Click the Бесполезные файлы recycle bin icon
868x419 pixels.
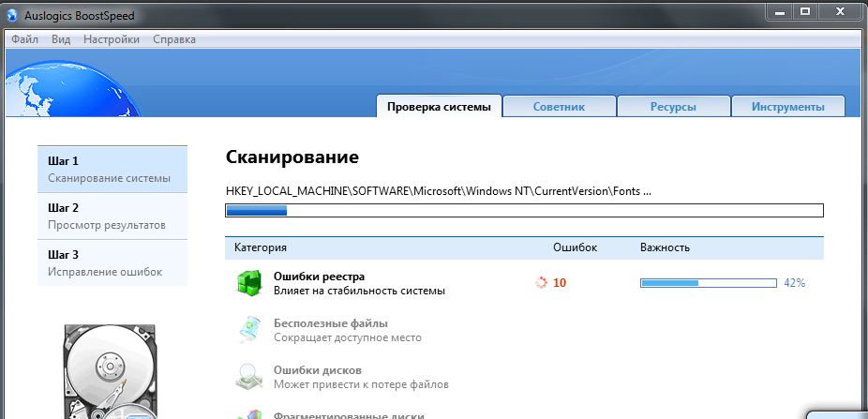coord(249,329)
